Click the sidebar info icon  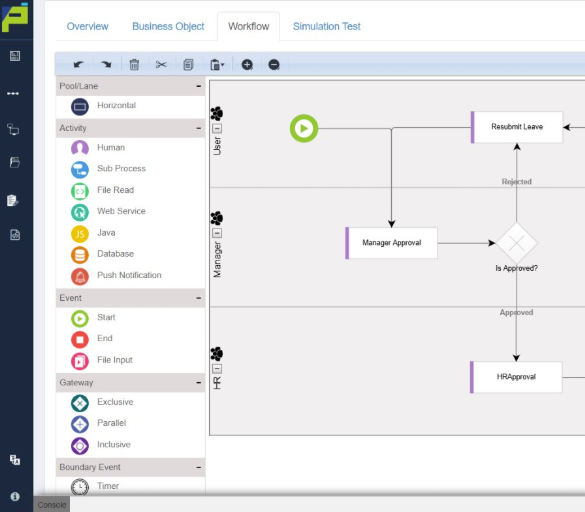(x=15, y=497)
